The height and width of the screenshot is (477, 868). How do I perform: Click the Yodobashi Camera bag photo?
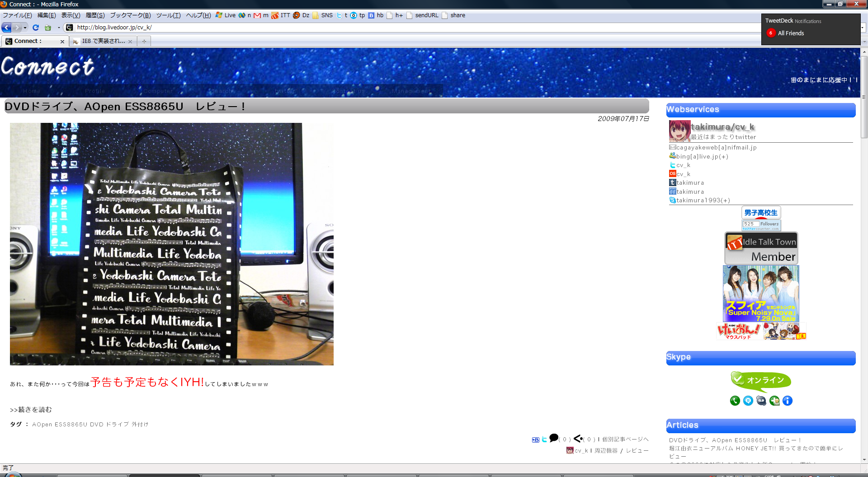pyautogui.click(x=172, y=244)
